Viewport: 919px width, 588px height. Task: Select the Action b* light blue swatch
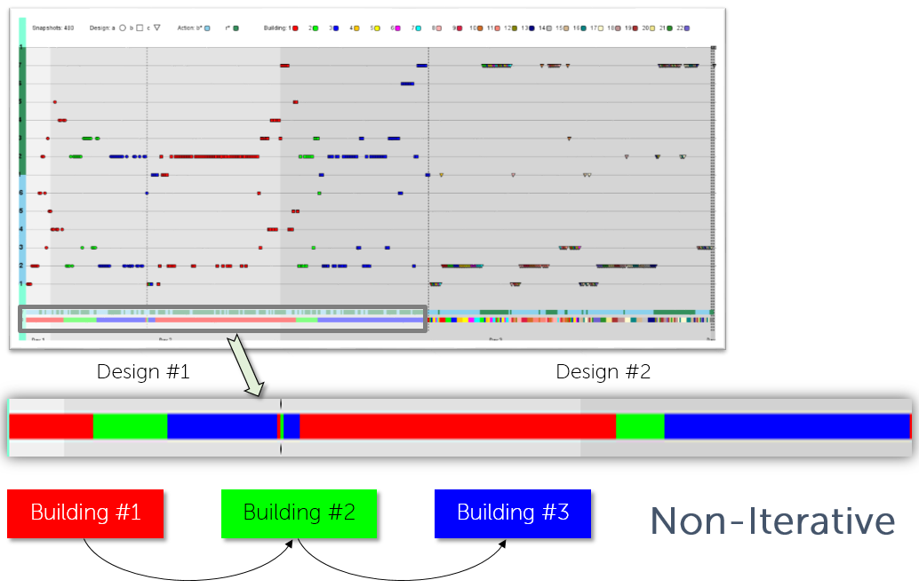(x=207, y=28)
